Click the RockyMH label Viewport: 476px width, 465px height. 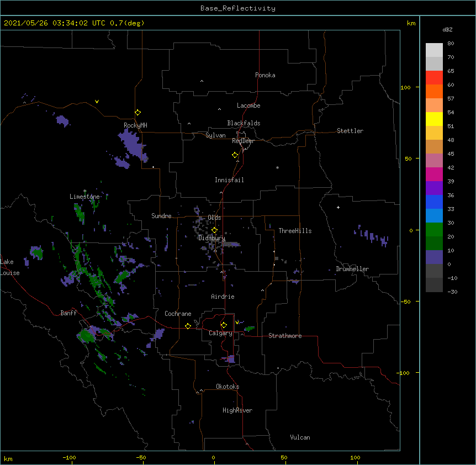[135, 125]
